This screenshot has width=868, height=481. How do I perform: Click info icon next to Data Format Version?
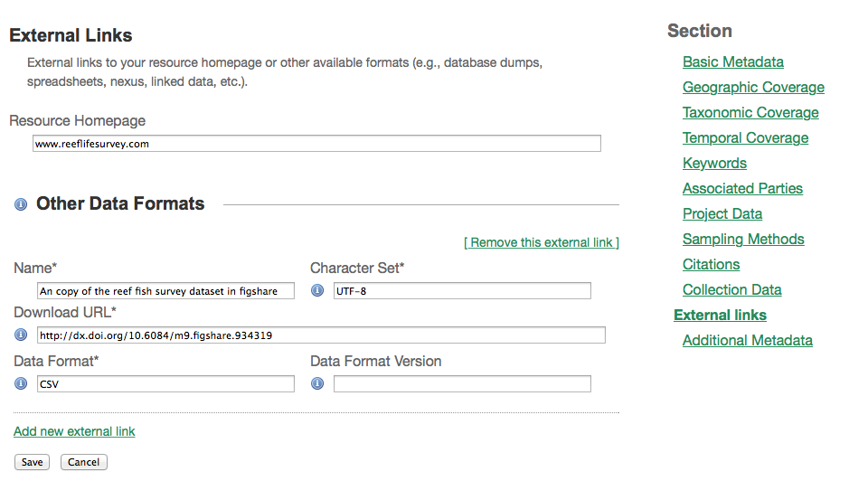click(x=317, y=383)
